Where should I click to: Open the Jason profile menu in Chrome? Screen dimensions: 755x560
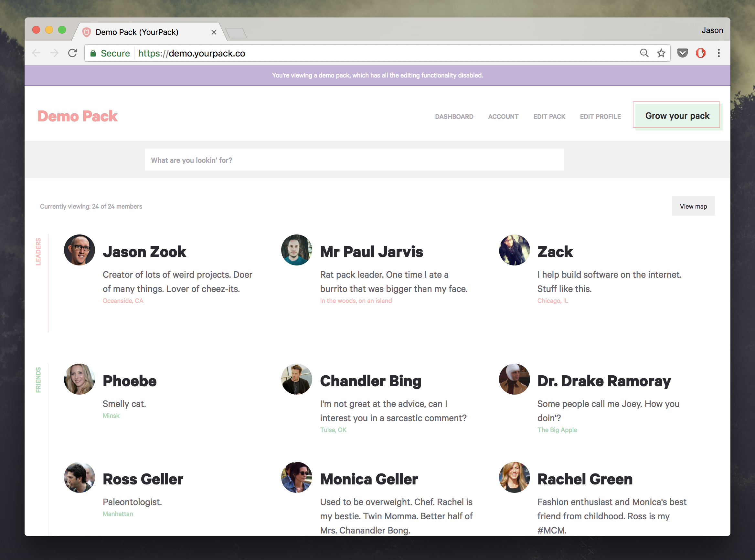(712, 30)
